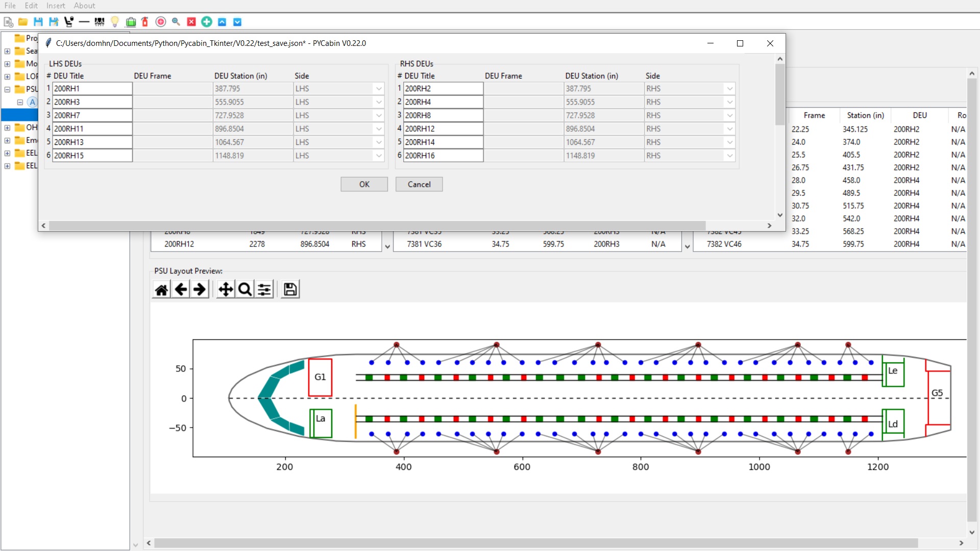Screen dimensions: 980x551
Task: Expand the Em tree folder
Action: click(7, 140)
